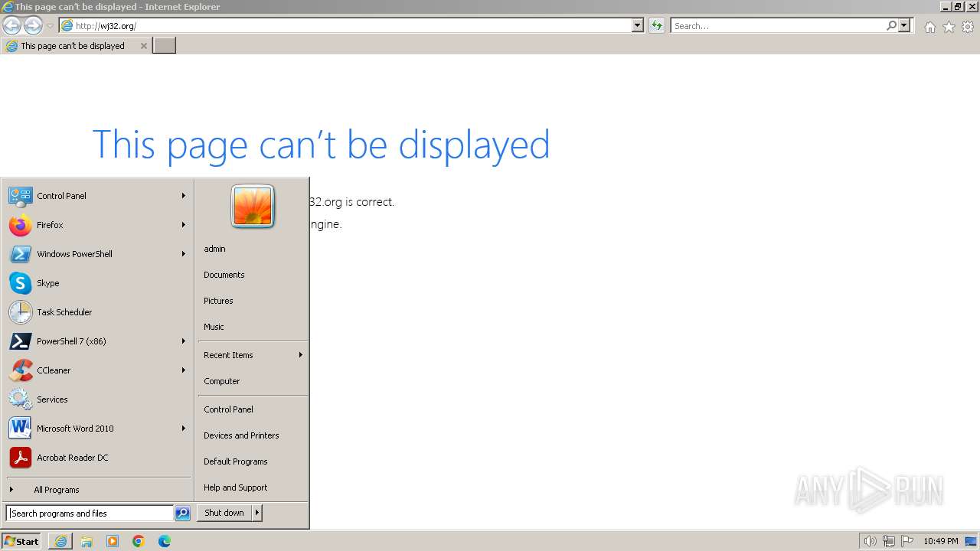The height and width of the screenshot is (551, 980).
Task: Click the browser Search box
Action: coord(777,25)
